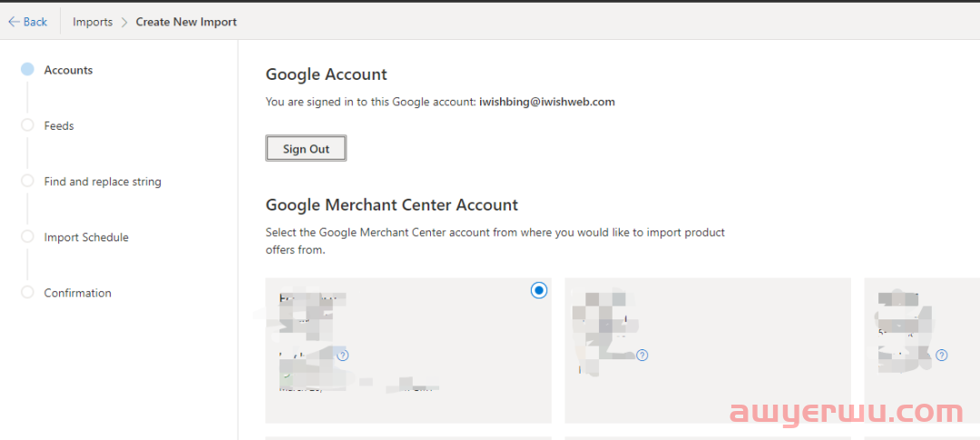Sign out of the Google account
Viewport: 980px width, 440px height.
pos(306,149)
